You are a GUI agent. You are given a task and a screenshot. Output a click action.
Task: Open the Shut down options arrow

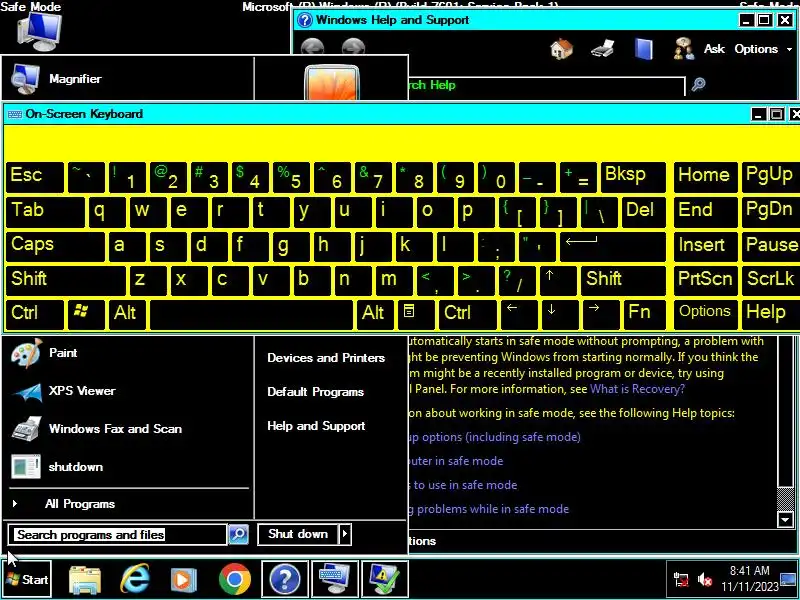coord(345,534)
